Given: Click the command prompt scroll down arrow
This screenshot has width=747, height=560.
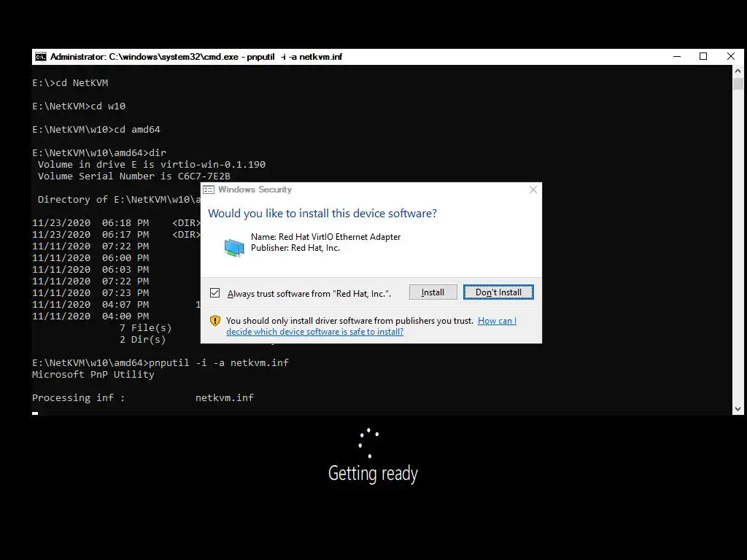Looking at the screenshot, I should 738,408.
